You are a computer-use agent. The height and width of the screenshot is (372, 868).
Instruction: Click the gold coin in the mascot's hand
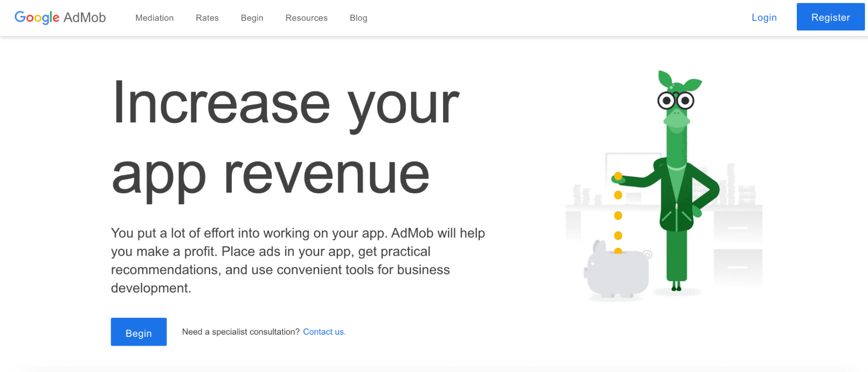tap(618, 176)
